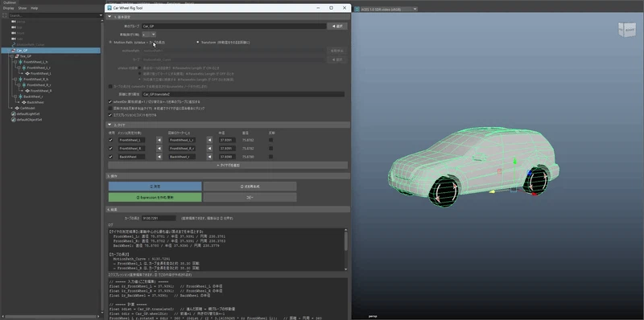Click the FrontWheel_R_h locator icon
Screen dimensions: 644x320
point(20,79)
